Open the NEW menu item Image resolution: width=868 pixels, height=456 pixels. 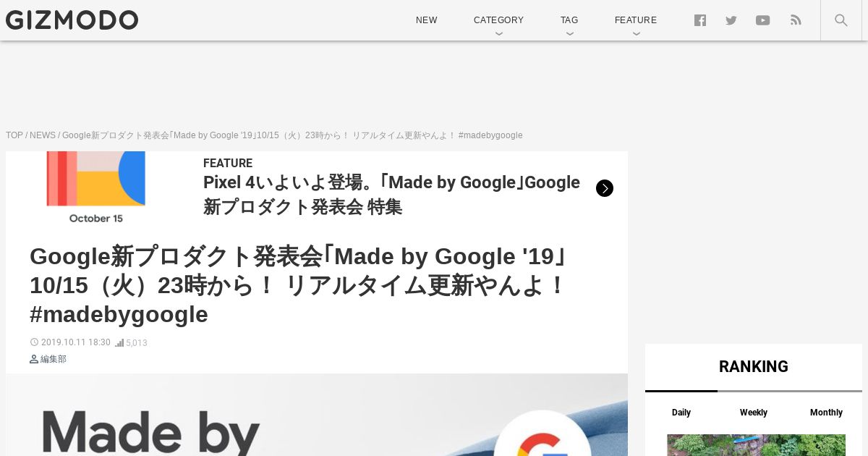coord(427,20)
